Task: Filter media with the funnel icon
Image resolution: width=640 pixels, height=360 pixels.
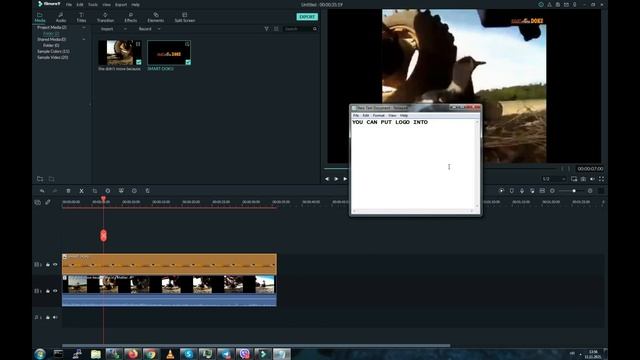Action: [267, 29]
